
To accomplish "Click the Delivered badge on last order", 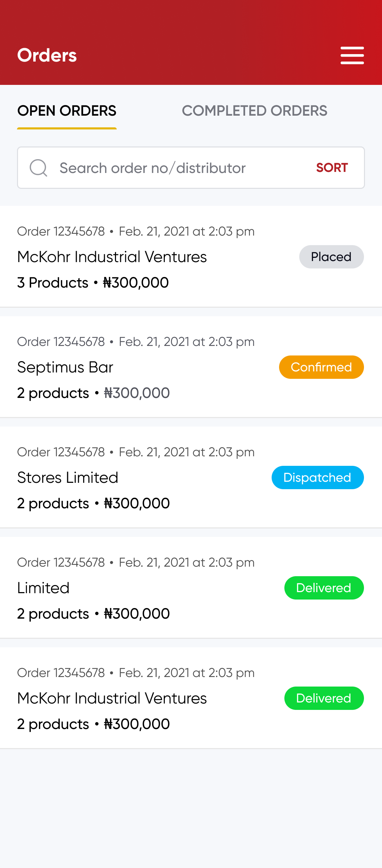I will click(x=324, y=698).
